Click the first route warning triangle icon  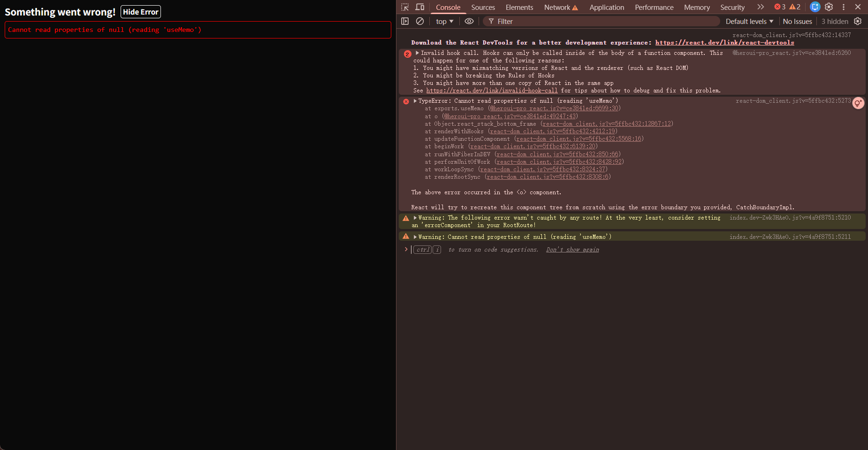(406, 218)
